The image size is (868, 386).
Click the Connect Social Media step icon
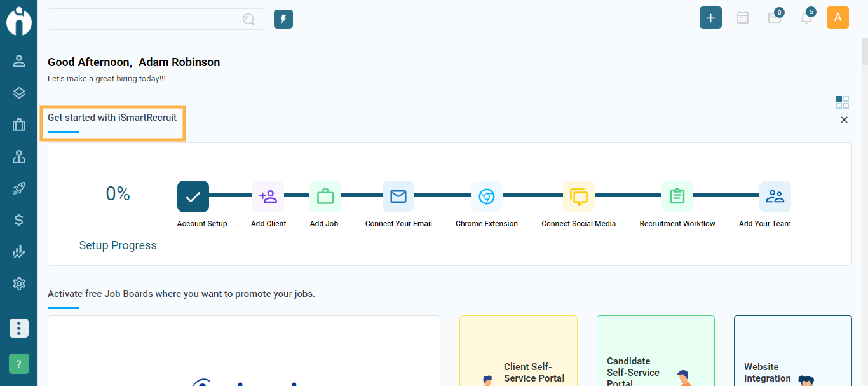tap(579, 196)
